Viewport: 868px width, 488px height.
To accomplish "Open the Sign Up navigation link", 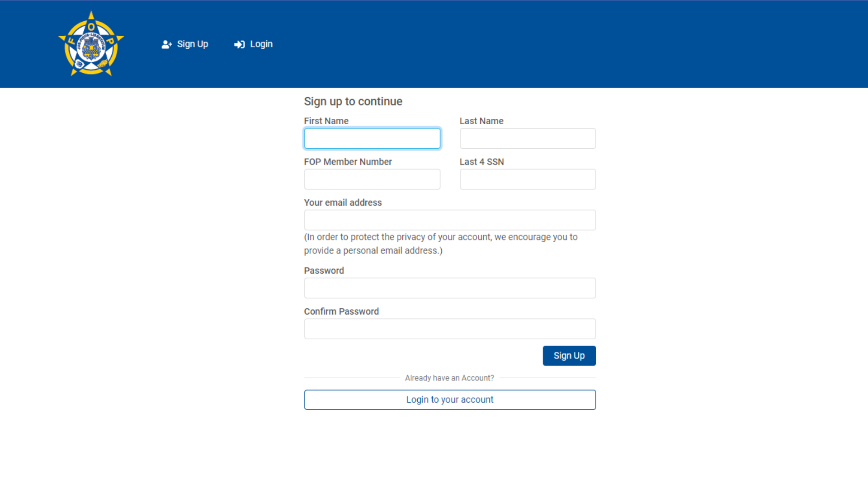I will click(x=193, y=44).
